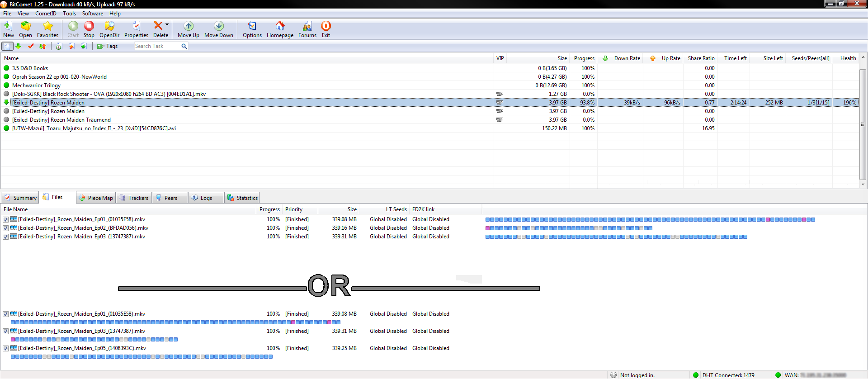Select the Toaru_Majutsu_no_Index_II task
Screen dimensions: 868x379
click(429, 128)
